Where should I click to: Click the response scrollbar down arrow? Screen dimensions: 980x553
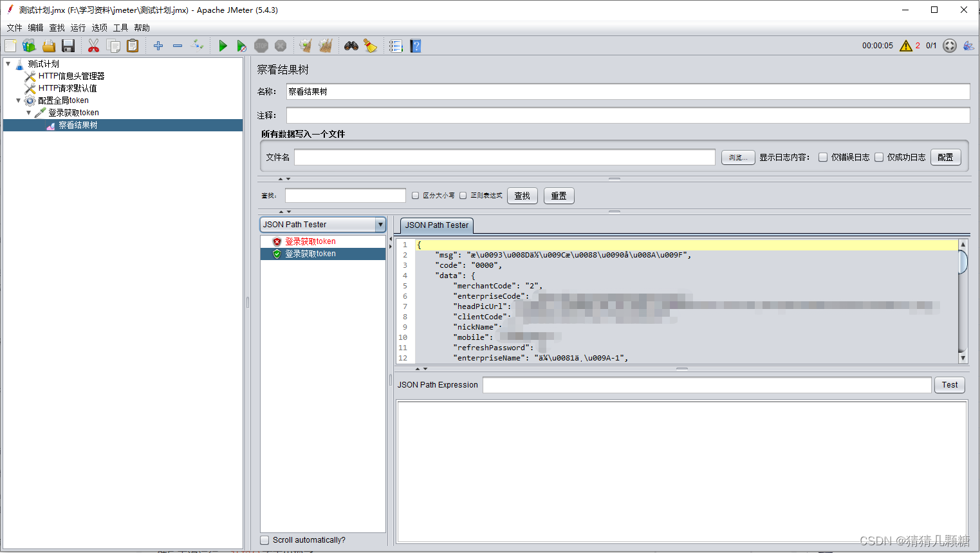pos(963,358)
